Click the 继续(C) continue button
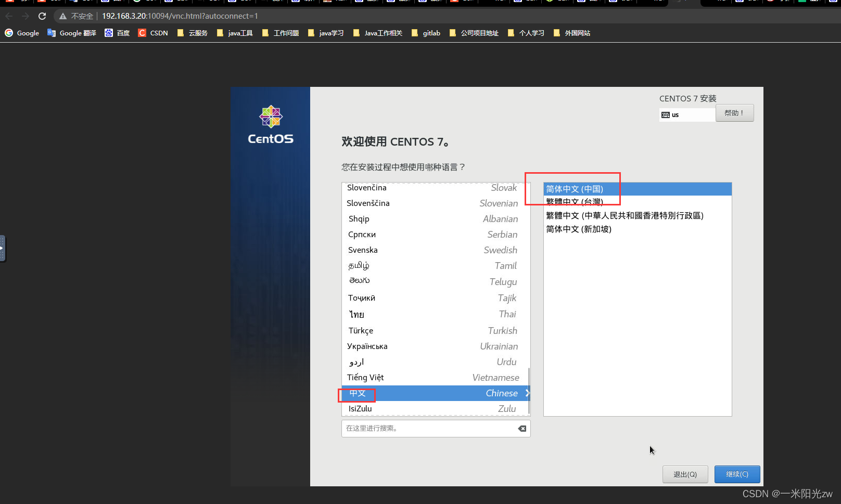Screen dimensions: 841x504 (x=737, y=474)
